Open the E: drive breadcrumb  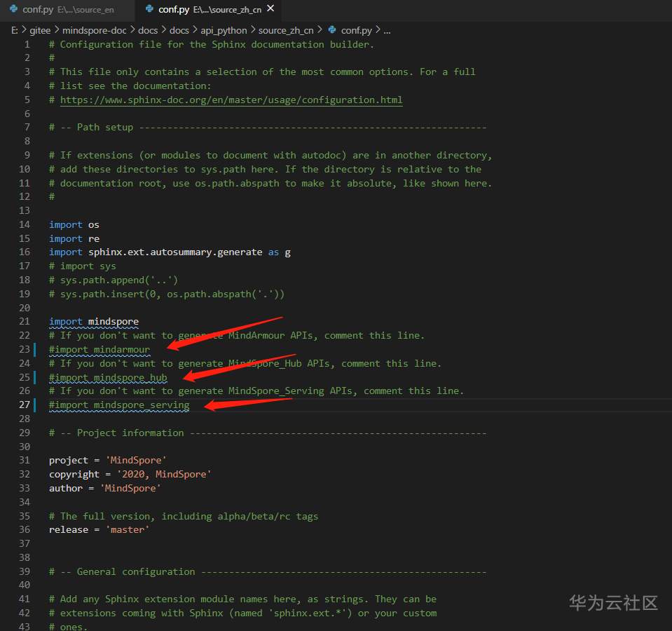[x=15, y=30]
